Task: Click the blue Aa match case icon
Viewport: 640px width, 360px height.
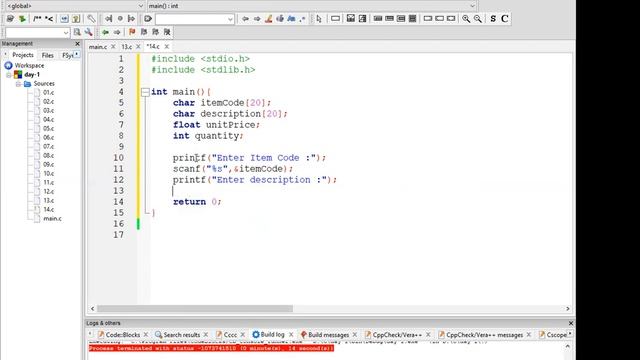Action: (291, 19)
